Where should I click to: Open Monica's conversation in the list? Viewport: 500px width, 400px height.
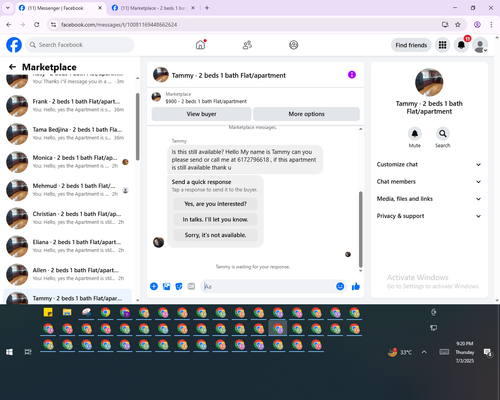click(67, 162)
